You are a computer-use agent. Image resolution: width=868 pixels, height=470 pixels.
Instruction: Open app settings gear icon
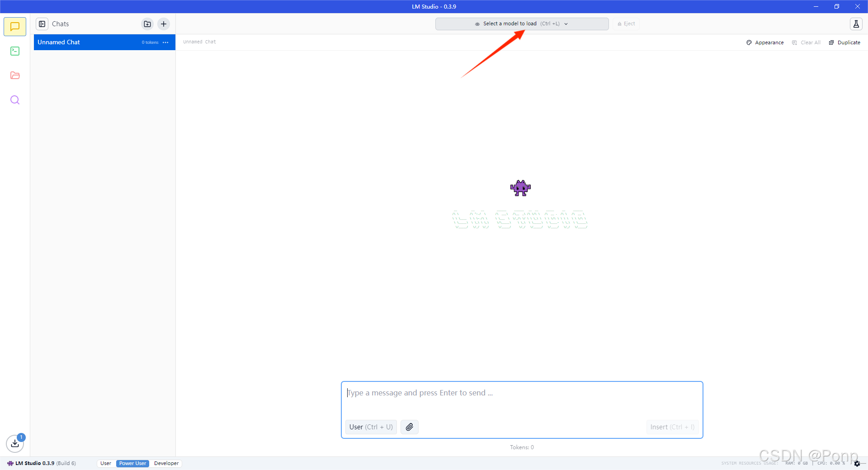857,464
